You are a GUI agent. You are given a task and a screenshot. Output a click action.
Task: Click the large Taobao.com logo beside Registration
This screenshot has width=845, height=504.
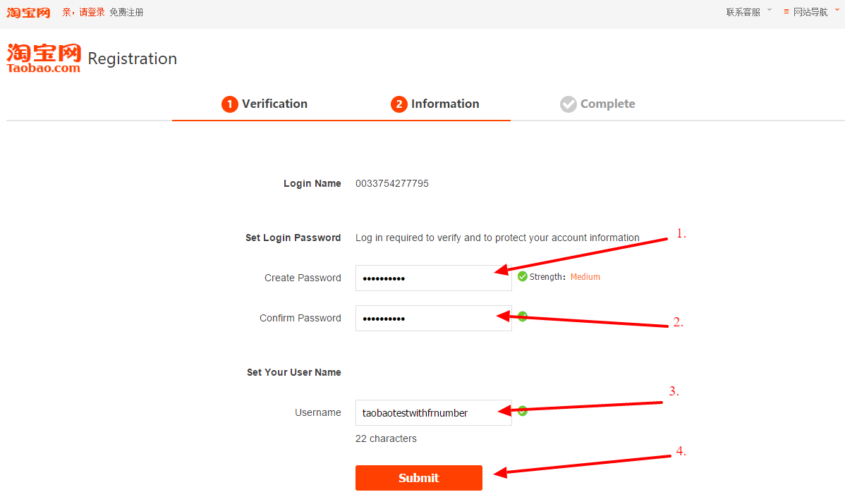coord(44,58)
